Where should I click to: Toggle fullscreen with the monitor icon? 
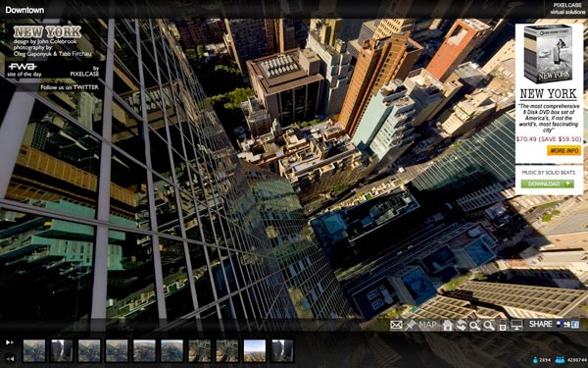[x=516, y=325]
